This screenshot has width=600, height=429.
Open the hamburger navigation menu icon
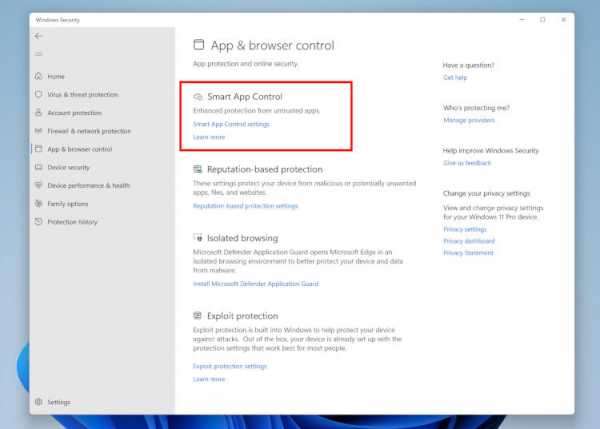click(x=38, y=54)
